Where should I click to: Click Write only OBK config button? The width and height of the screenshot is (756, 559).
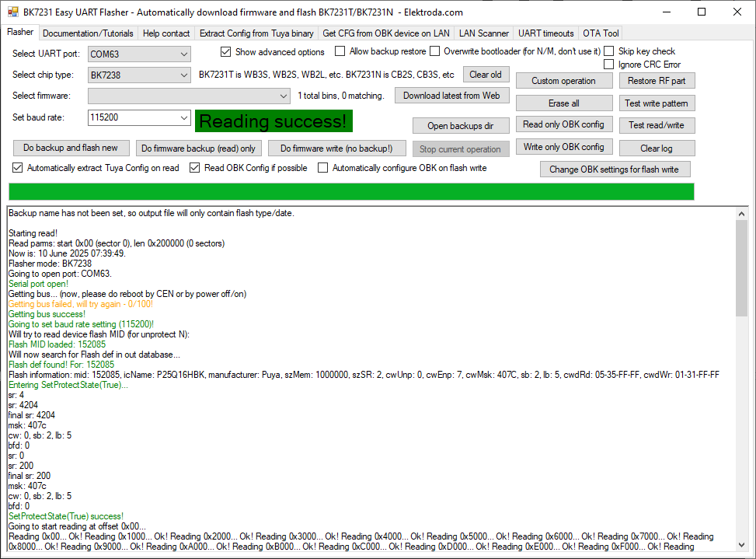point(564,147)
